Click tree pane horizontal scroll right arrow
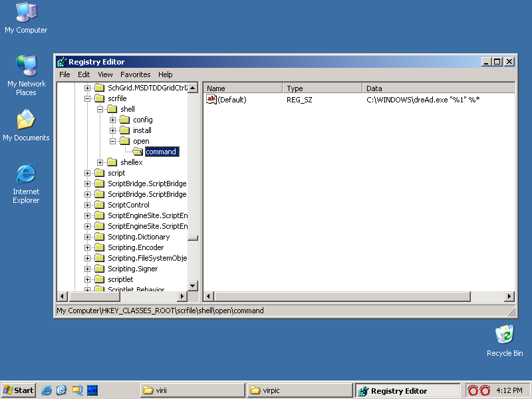 [182, 296]
